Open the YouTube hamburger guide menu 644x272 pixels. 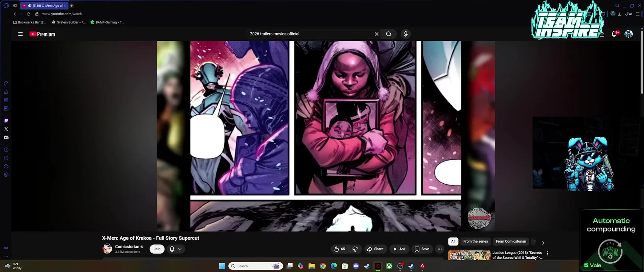20,34
